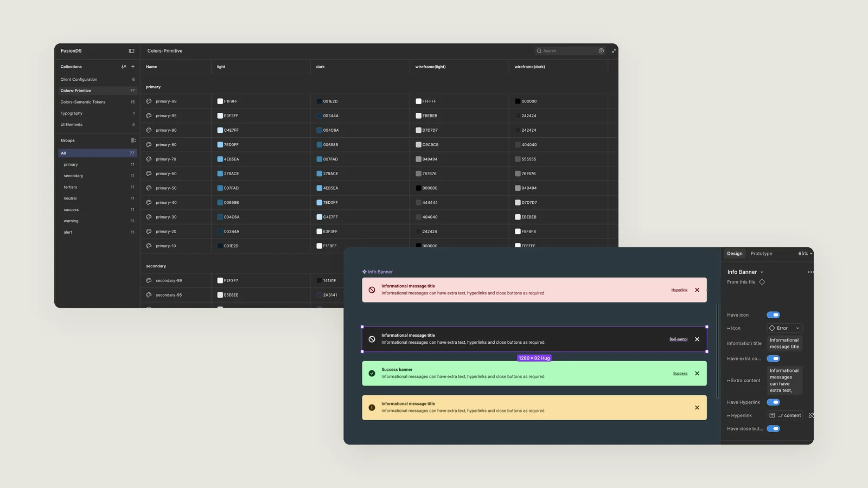Click the warning icon on the yellow banner
The width and height of the screenshot is (868, 488).
[x=372, y=408]
